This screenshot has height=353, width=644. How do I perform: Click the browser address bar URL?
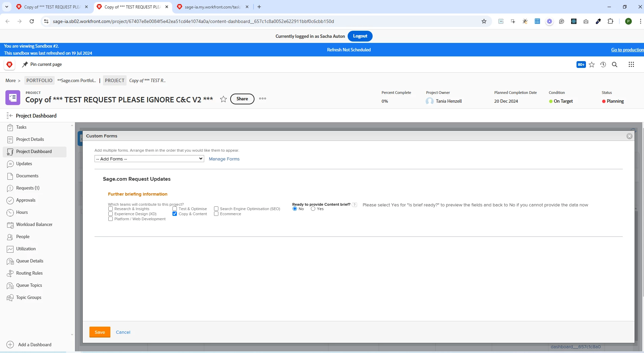(193, 21)
